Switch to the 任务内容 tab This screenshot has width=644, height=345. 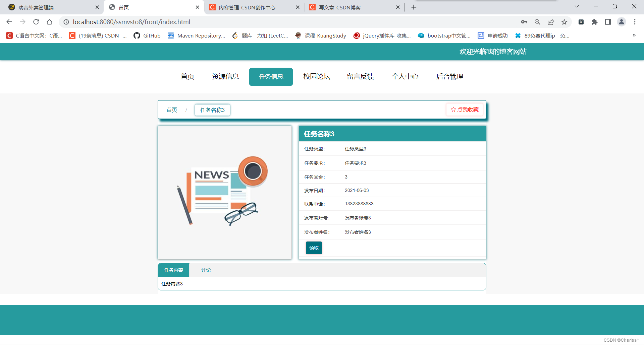pos(173,270)
